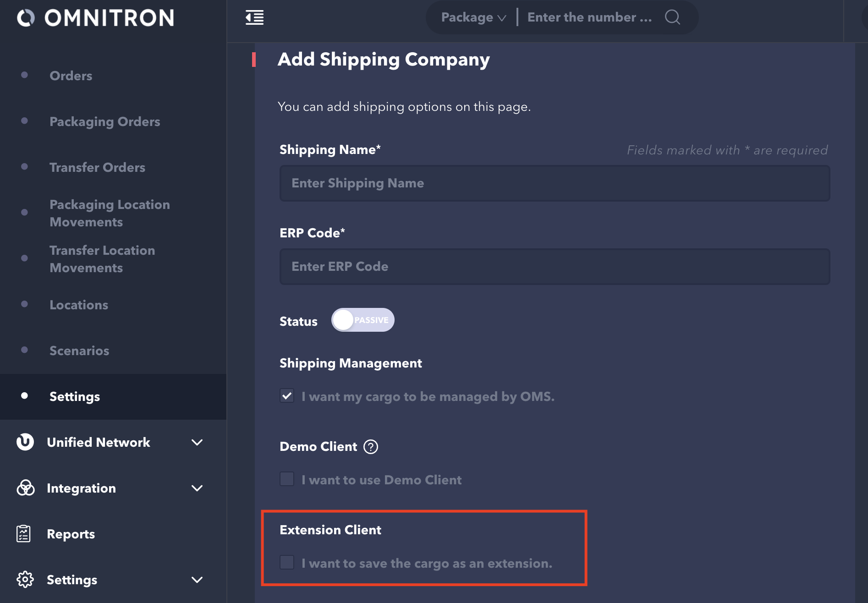Open the Demo Client help question icon
The height and width of the screenshot is (603, 868).
point(370,447)
